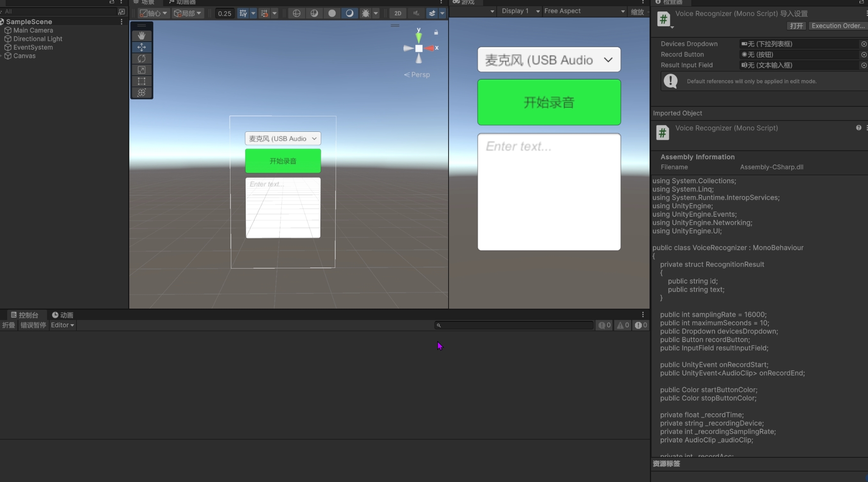Screen dimensions: 868x482
Task: Click the hierarchy search field
Action: pyautogui.click(x=60, y=12)
